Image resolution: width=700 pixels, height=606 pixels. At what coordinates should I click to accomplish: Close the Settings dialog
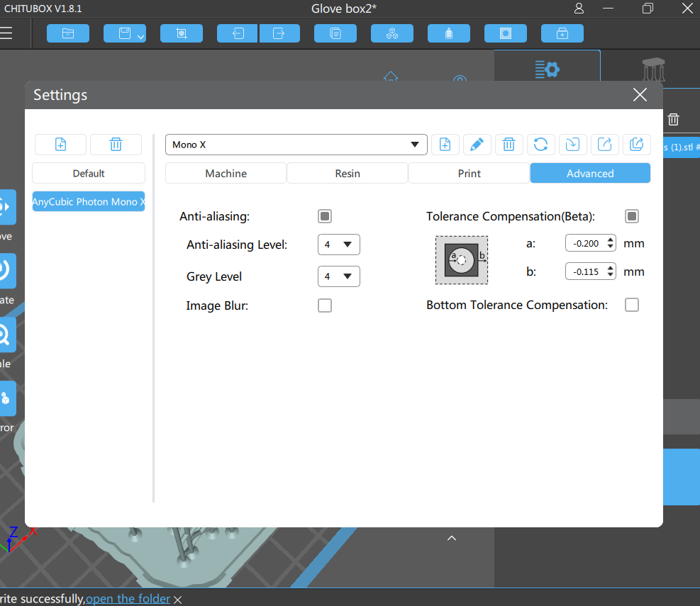pyautogui.click(x=640, y=94)
